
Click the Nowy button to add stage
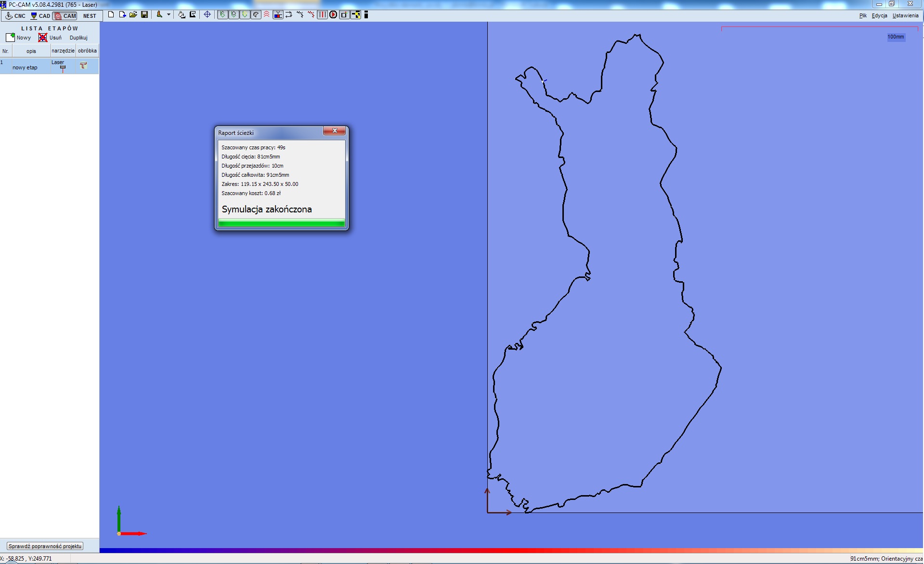(24, 38)
